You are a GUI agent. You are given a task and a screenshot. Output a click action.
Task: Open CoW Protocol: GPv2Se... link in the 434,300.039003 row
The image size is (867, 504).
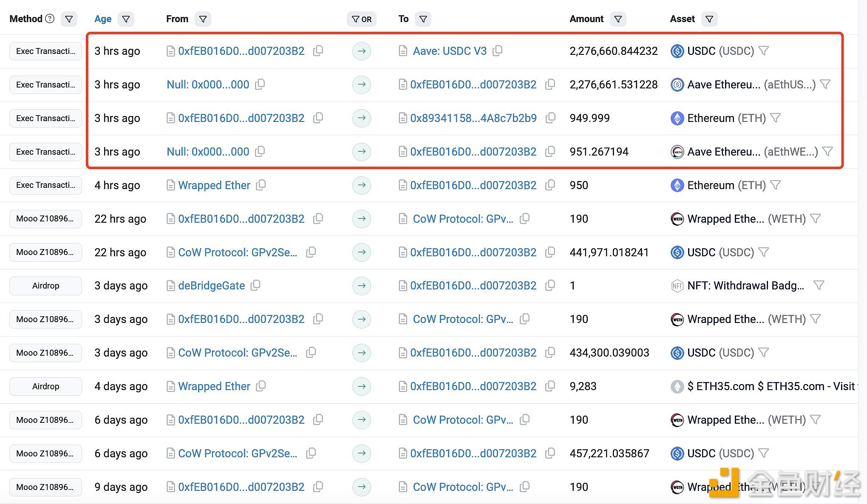pos(238,353)
